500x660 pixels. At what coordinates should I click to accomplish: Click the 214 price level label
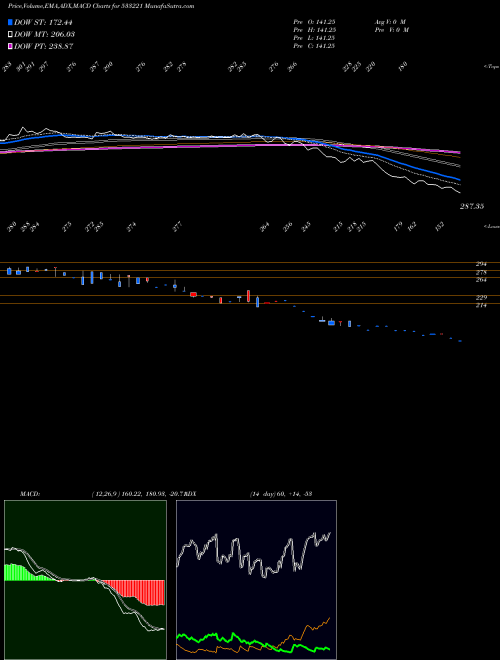[x=481, y=306]
